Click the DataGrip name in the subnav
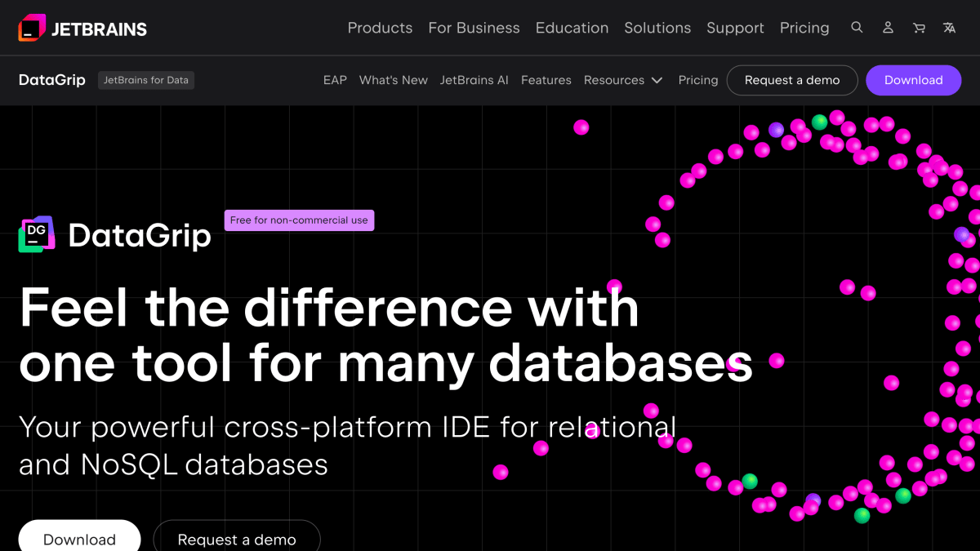Image resolution: width=980 pixels, height=551 pixels. [52, 80]
